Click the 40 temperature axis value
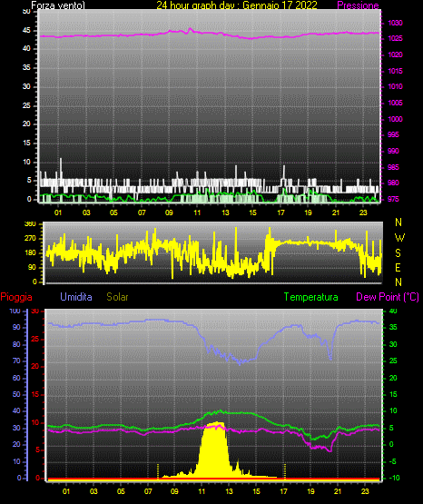The width and height of the screenshot is (423, 504). (x=393, y=311)
